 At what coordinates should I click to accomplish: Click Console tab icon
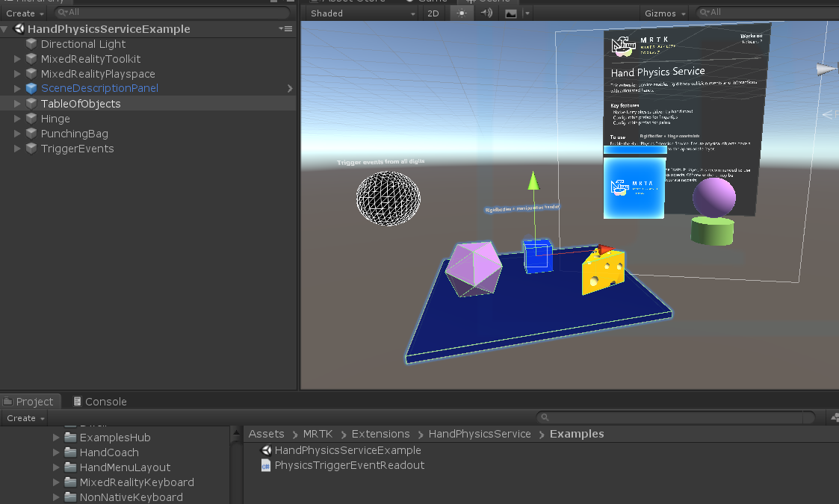point(77,401)
